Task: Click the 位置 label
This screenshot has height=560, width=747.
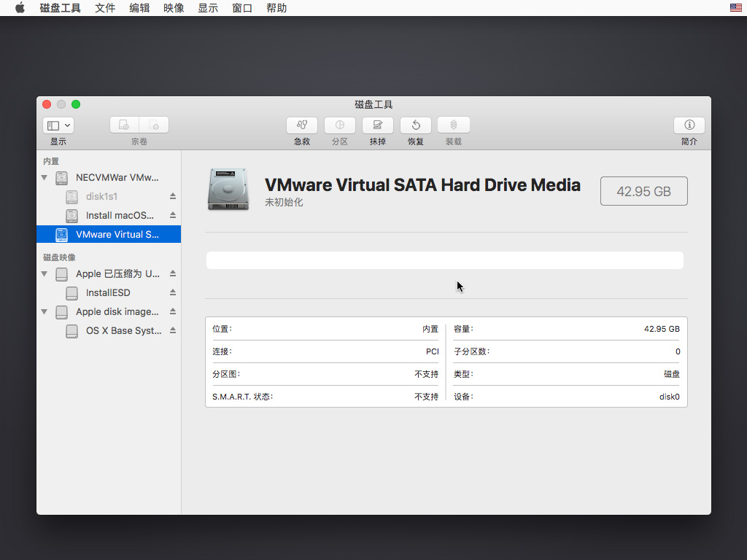Action: (222, 329)
